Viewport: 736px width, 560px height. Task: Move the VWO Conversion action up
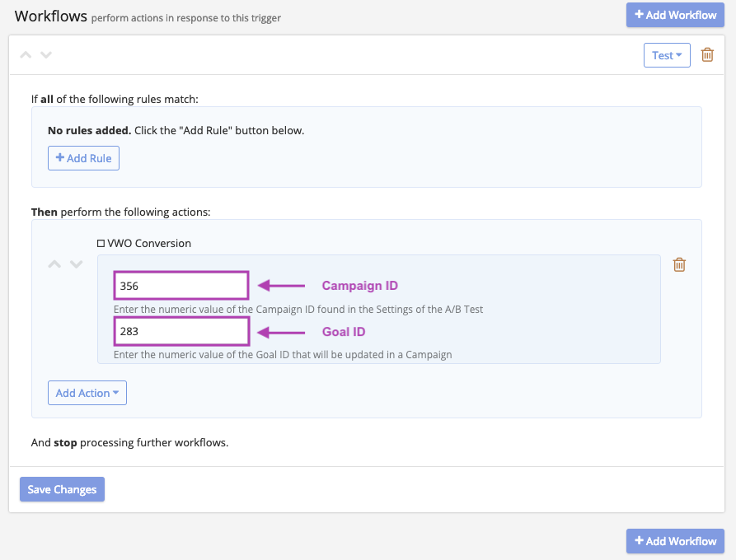pos(54,264)
